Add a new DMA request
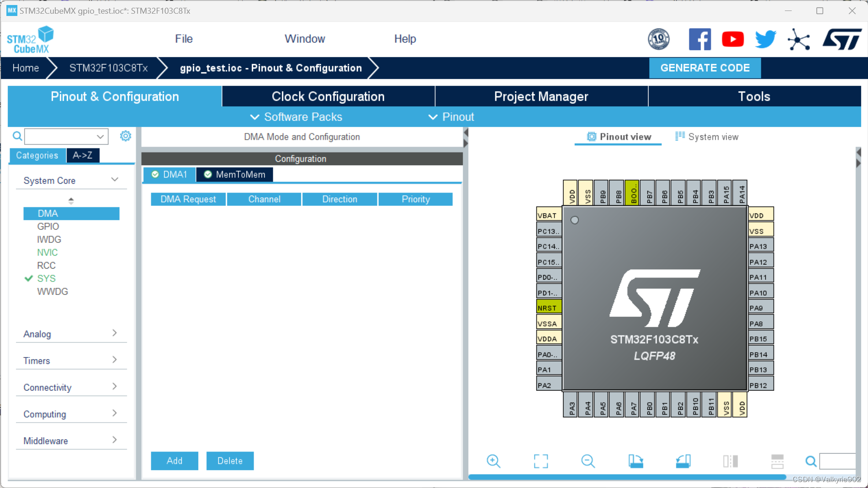The height and width of the screenshot is (488, 868). tap(174, 461)
